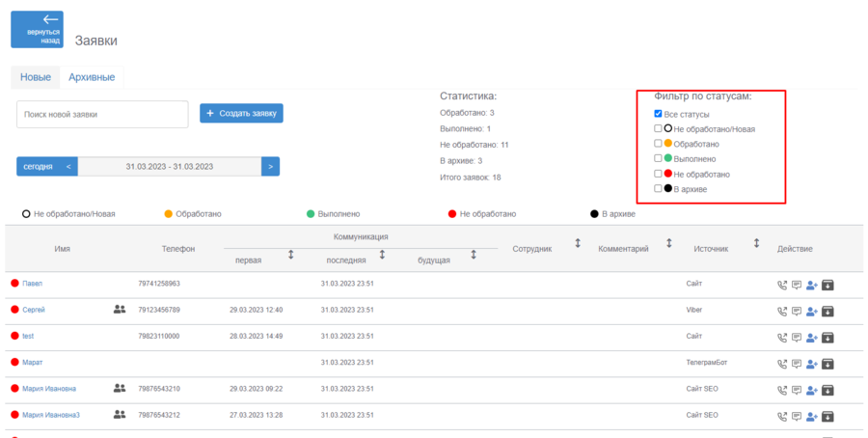Call Мария Ивановна3 via phone icon
This screenshot has width=868, height=438.
tap(781, 417)
